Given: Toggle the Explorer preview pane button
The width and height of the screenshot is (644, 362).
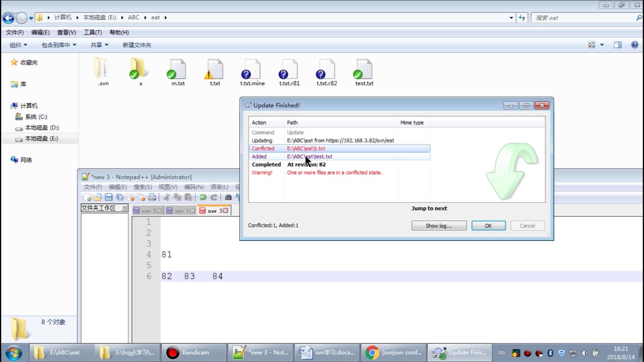Looking at the screenshot, I should (618, 45).
